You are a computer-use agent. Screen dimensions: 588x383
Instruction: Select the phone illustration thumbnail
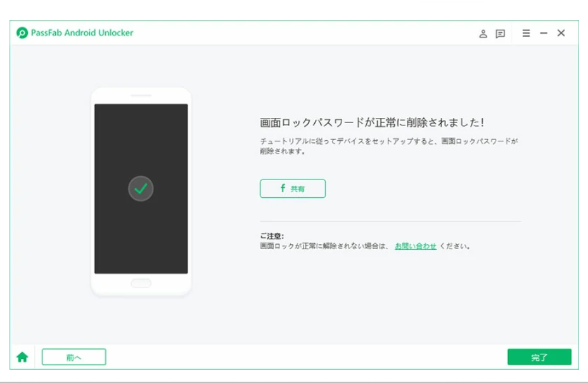[x=143, y=190]
